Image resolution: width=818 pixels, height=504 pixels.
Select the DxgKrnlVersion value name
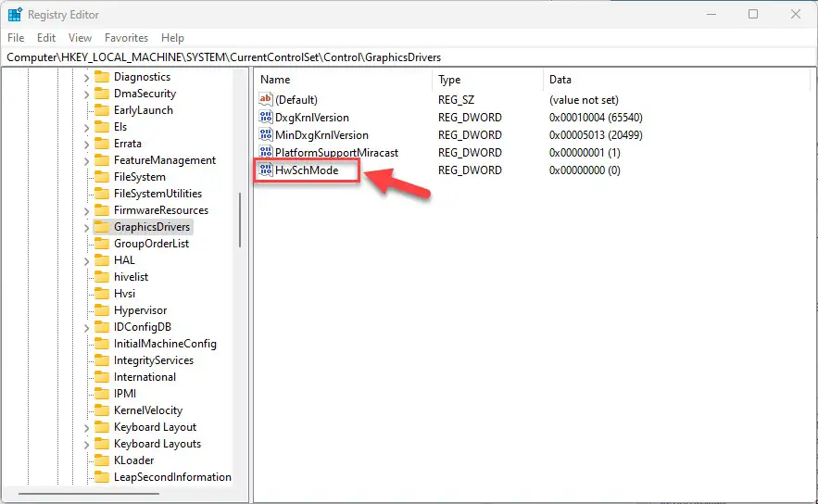point(312,118)
